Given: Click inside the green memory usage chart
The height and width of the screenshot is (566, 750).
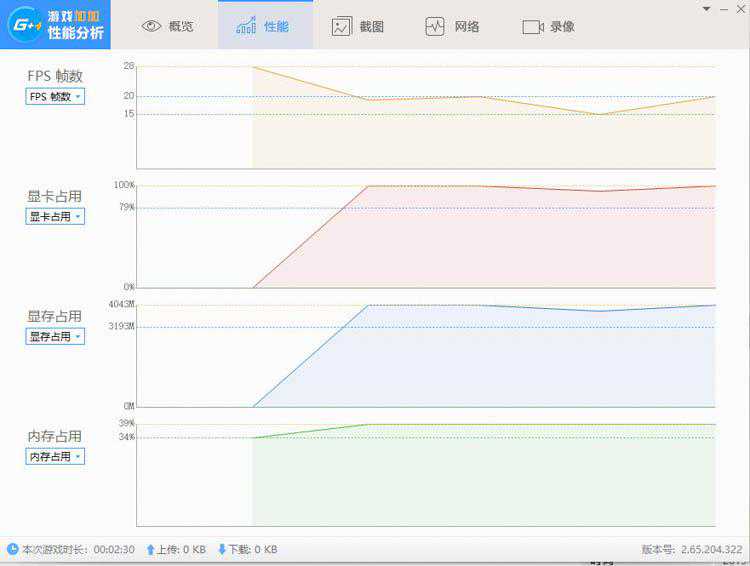Looking at the screenshot, I should click(x=480, y=480).
